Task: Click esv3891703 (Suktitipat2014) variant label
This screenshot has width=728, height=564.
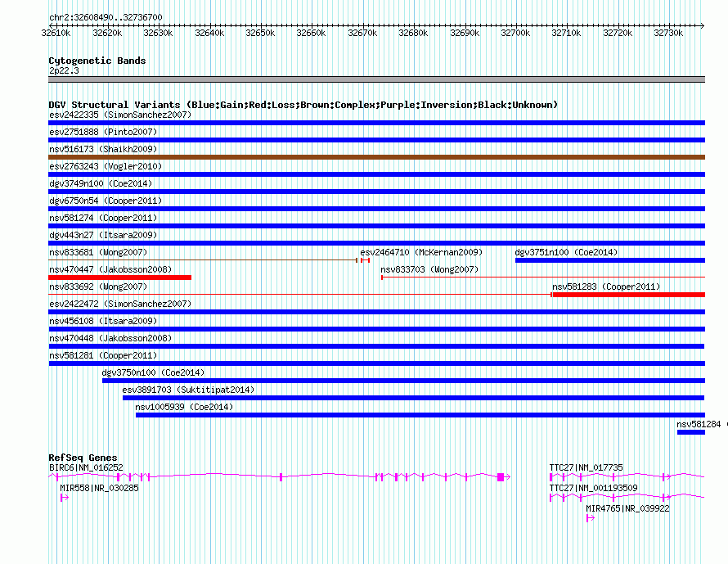Action: [188, 390]
